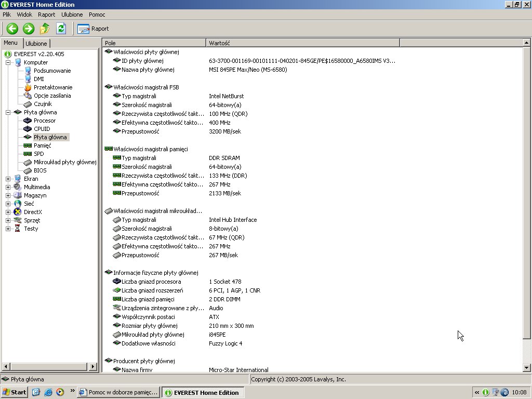Refresh the page with the Refresh icon
This screenshot has height=399, width=532.
click(61, 29)
